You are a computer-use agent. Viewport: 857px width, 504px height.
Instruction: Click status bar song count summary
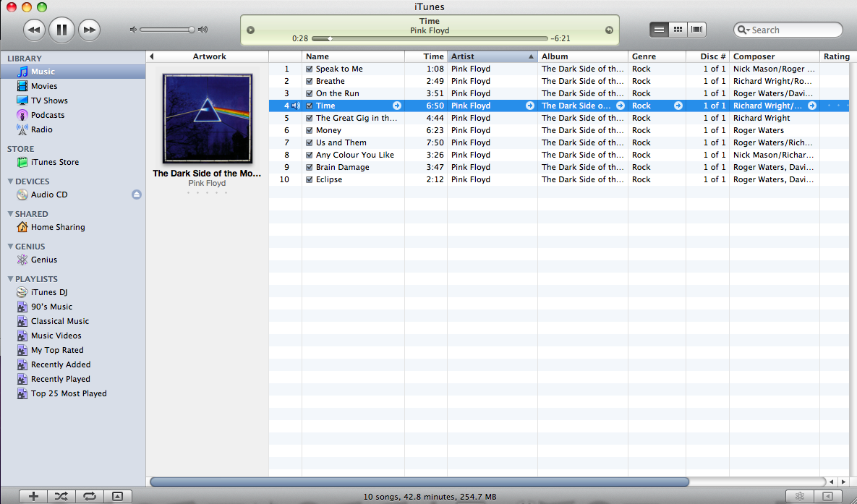pos(430,497)
